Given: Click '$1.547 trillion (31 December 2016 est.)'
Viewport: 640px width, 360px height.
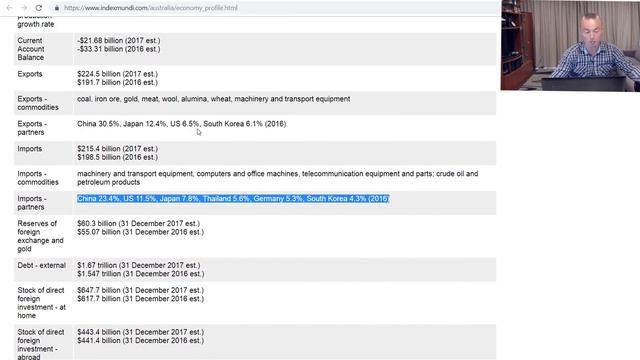Looking at the screenshot, I should click(x=140, y=274).
